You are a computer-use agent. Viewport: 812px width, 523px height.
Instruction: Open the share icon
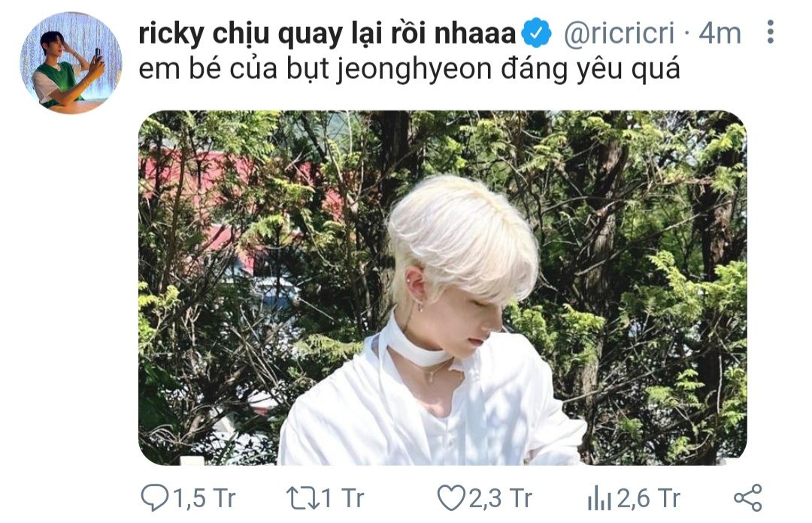click(748, 498)
